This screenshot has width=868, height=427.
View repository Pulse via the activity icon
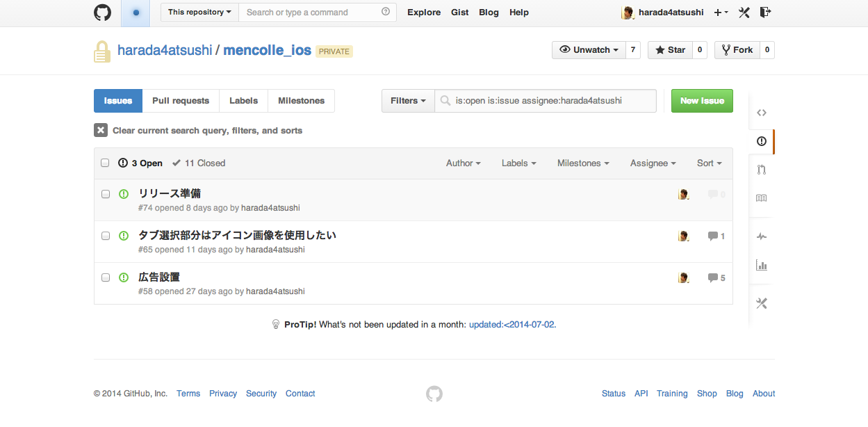click(x=761, y=236)
